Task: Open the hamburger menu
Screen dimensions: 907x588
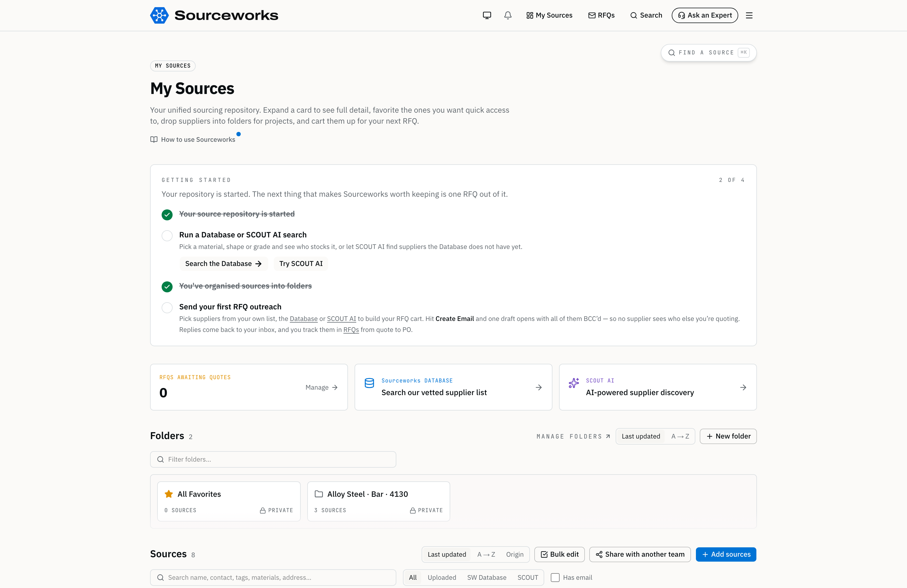Action: pyautogui.click(x=749, y=15)
